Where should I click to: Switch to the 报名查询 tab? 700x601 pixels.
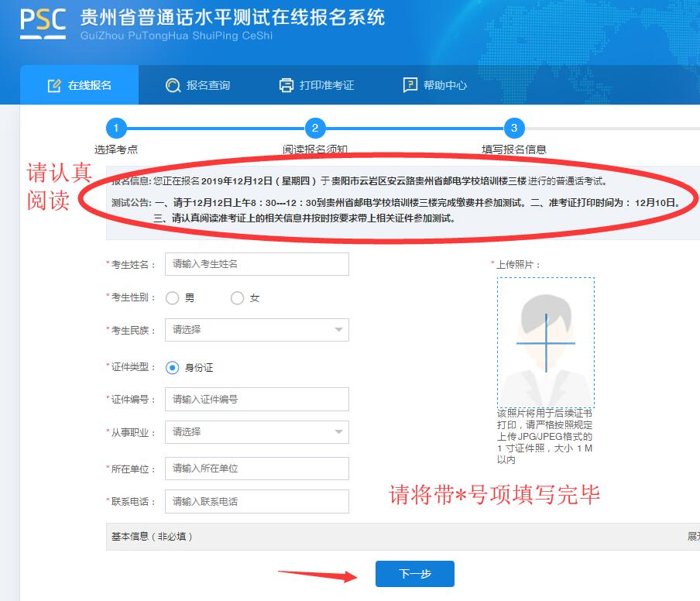click(x=198, y=85)
